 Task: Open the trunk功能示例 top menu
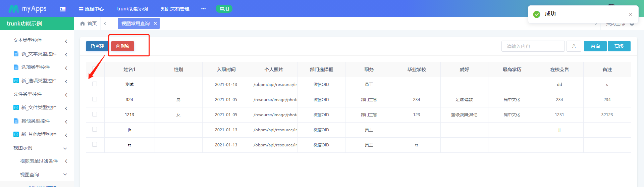point(132,9)
